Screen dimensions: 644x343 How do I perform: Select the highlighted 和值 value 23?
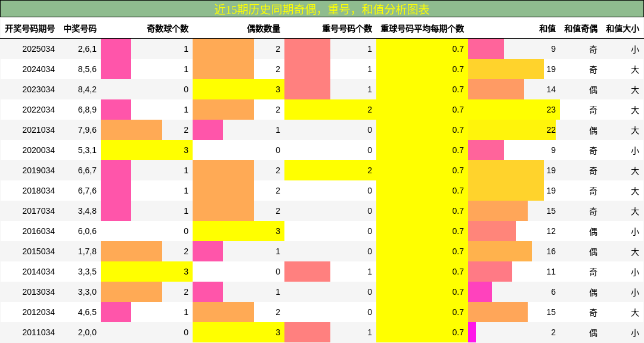pyautogui.click(x=552, y=110)
